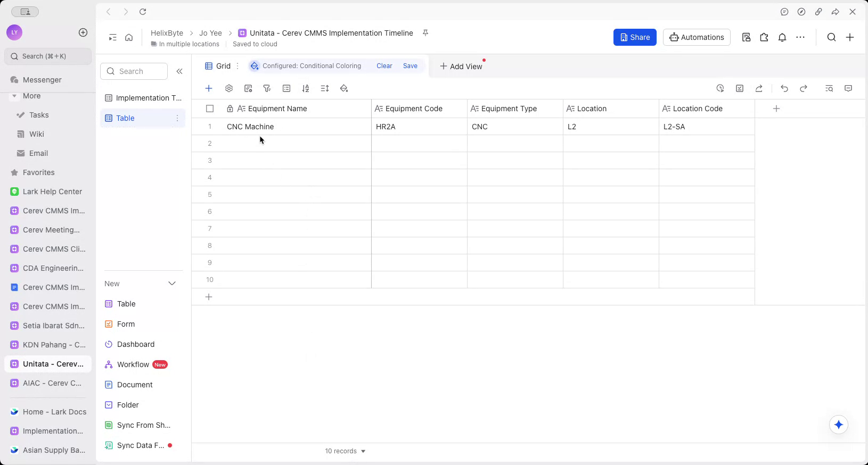868x465 pixels.
Task: Open KDN Pahang document in sidebar
Action: (48, 345)
